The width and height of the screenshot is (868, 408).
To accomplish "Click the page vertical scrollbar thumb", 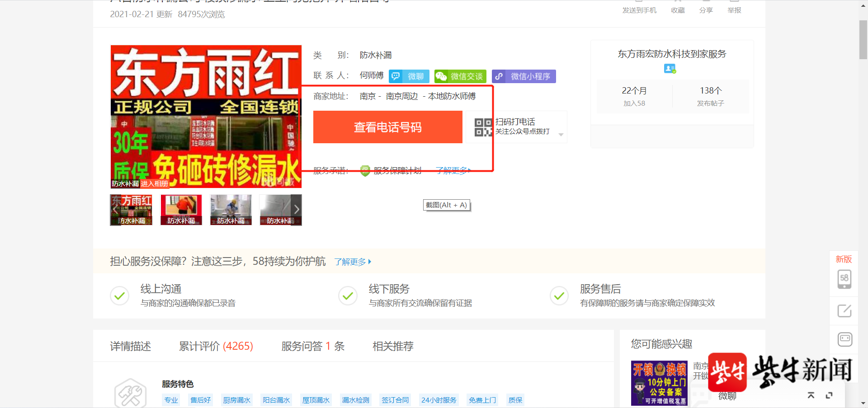I will pos(863,40).
